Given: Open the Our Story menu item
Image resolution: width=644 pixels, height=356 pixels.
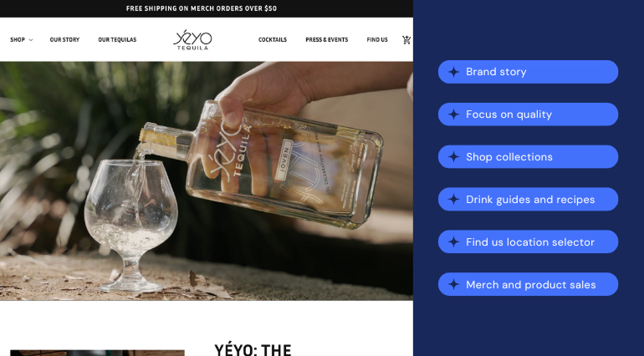Looking at the screenshot, I should tap(64, 40).
